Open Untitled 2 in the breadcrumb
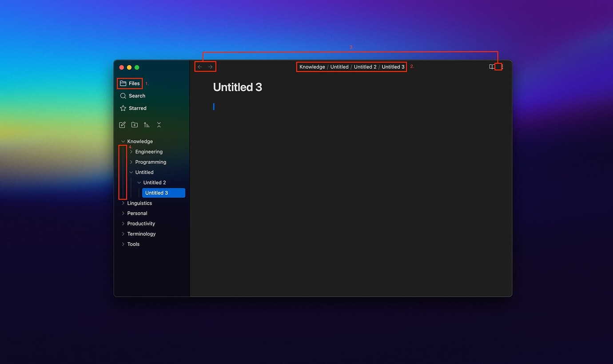 coord(365,67)
